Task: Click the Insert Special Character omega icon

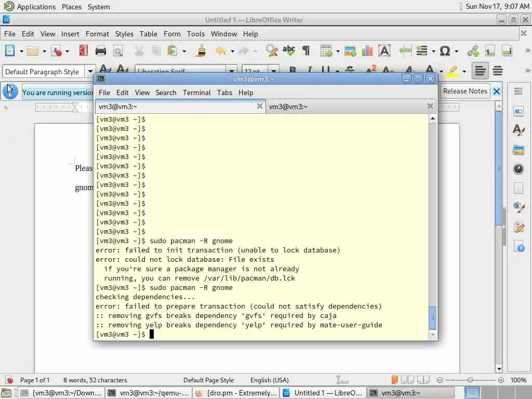Action: coord(445,51)
